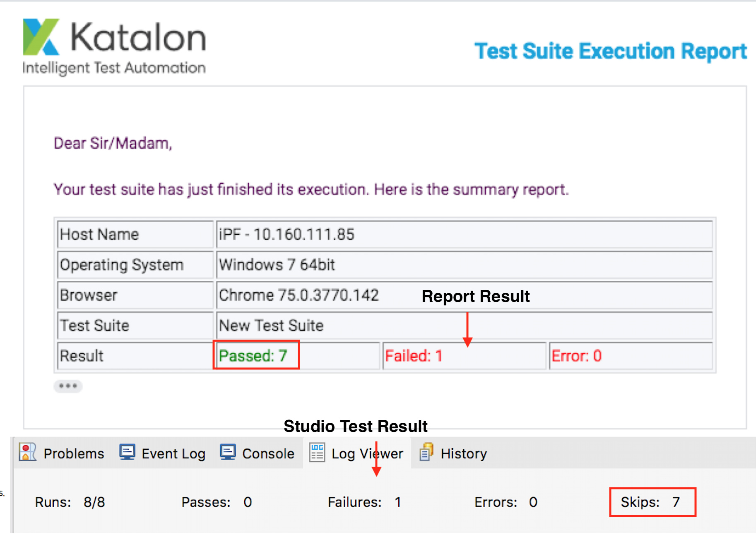Switch to the Event Log tab
This screenshot has height=535, width=756.
(x=173, y=454)
